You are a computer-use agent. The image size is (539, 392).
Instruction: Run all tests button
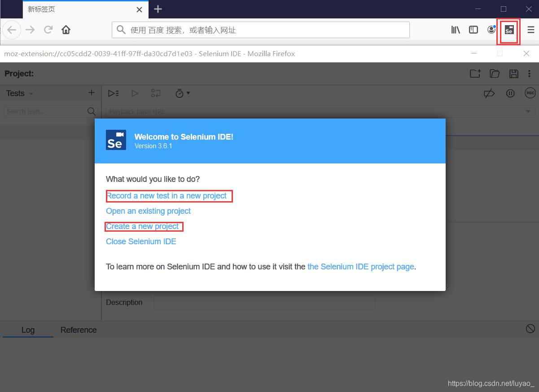114,93
